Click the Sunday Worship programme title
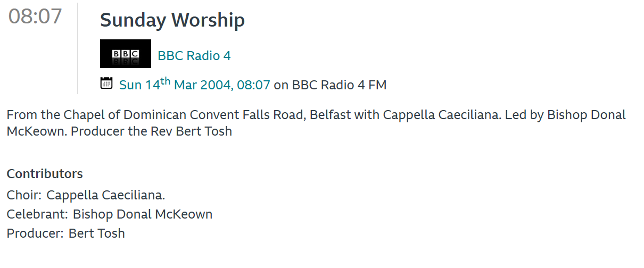Viewport: 644px width, 268px height. pos(172,20)
